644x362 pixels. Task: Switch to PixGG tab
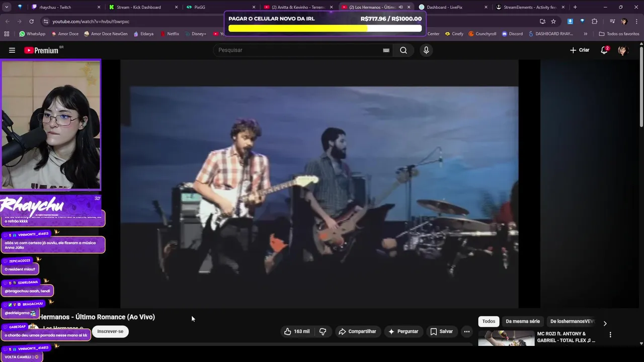coord(220,7)
